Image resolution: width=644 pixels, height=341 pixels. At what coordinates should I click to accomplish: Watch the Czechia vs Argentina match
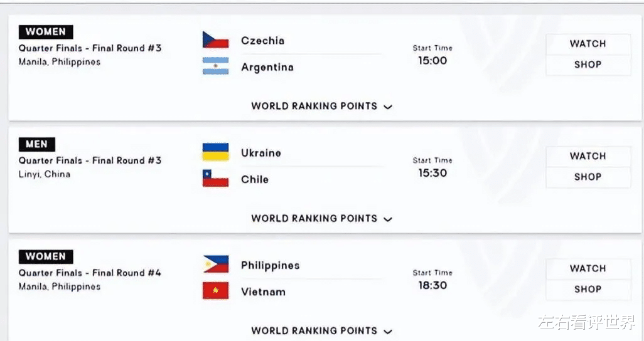tap(588, 44)
